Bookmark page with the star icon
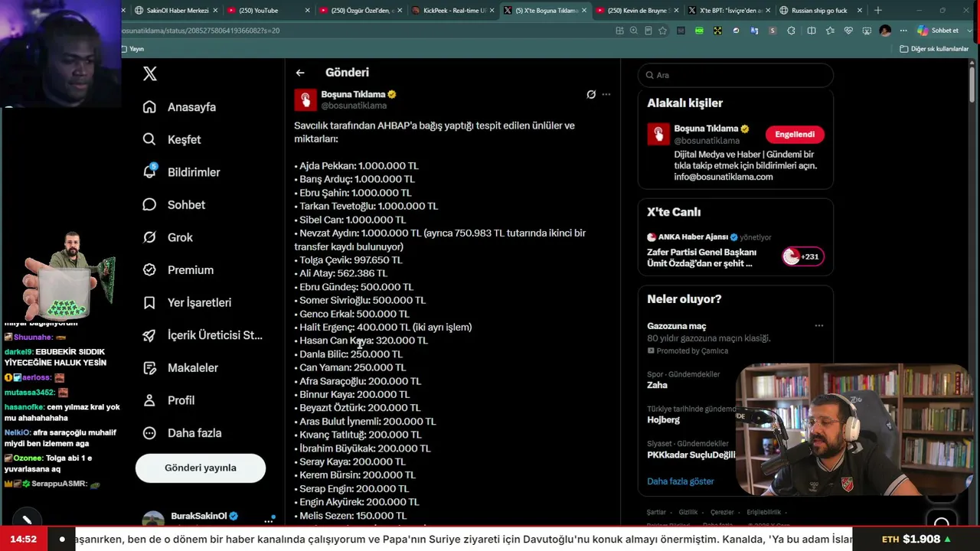The image size is (980, 551). pos(663,31)
